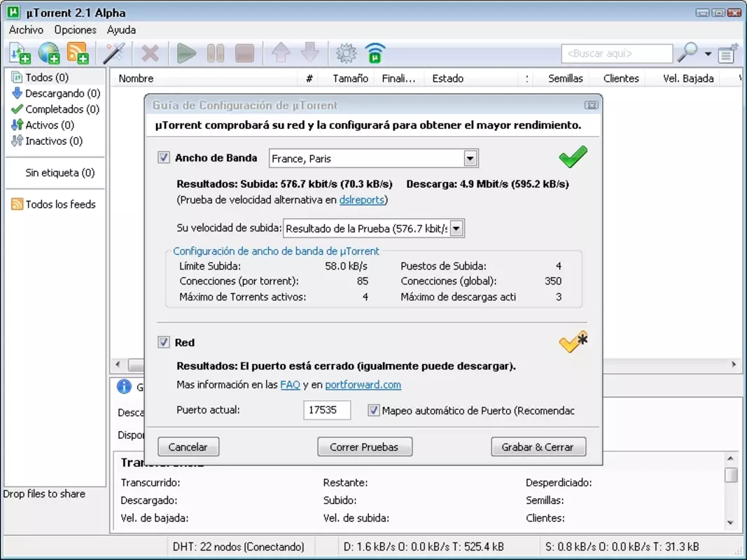Expand the France, Paris location dropdown
This screenshot has width=747, height=560.
pyautogui.click(x=470, y=159)
